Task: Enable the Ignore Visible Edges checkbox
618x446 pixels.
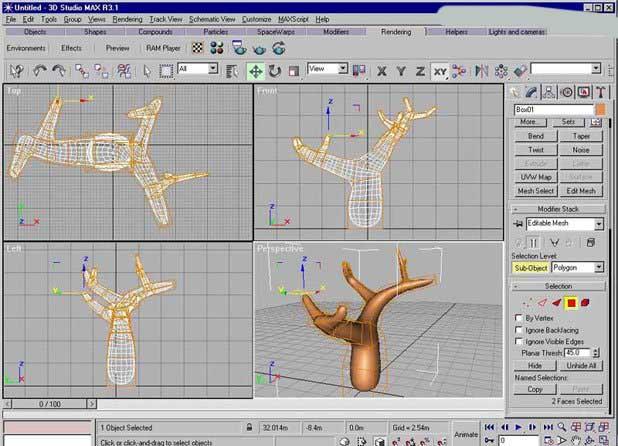Action: [519, 341]
